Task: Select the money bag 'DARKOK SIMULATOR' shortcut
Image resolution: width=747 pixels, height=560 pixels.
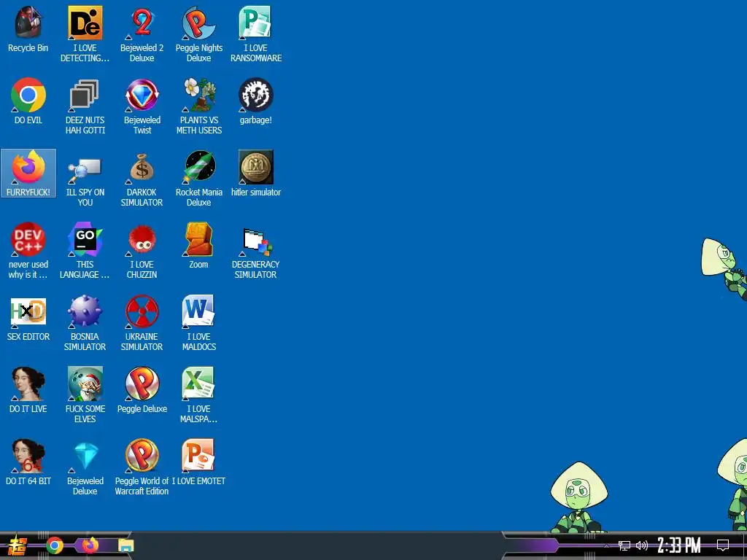Action: click(142, 179)
